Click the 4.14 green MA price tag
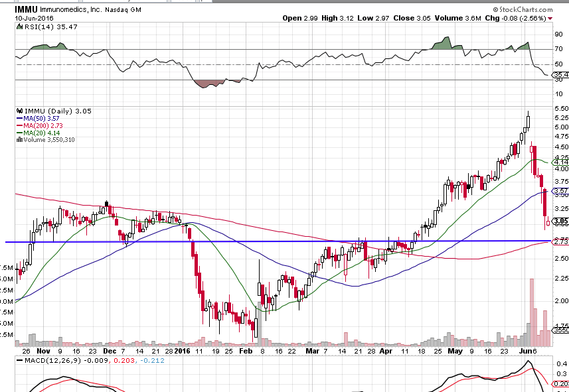The width and height of the screenshot is (569, 392). (560, 162)
